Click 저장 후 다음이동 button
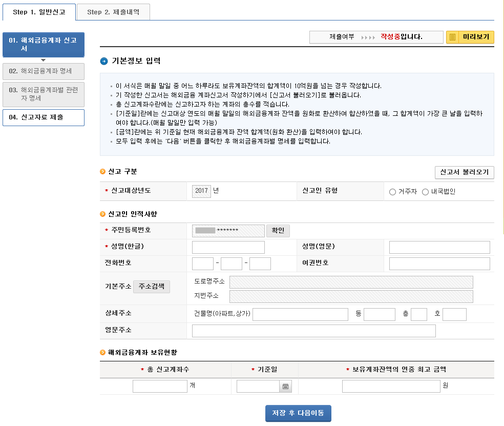Viewport: 504px width, 426px height. (298, 413)
